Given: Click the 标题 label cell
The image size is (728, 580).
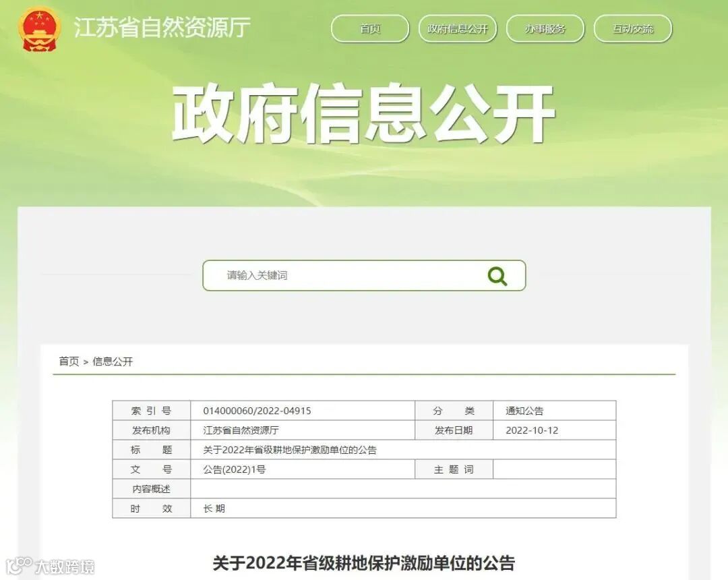Looking at the screenshot, I should (x=152, y=450).
